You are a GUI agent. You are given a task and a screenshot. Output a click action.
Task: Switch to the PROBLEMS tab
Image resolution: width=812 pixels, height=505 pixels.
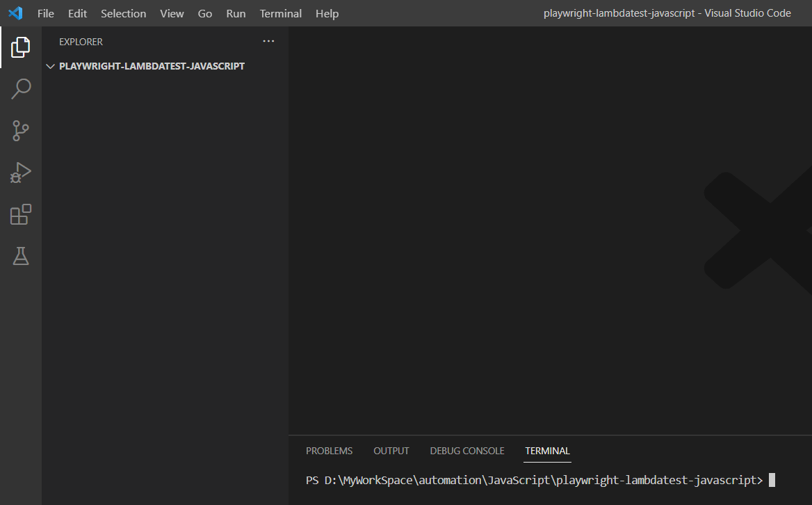click(329, 451)
